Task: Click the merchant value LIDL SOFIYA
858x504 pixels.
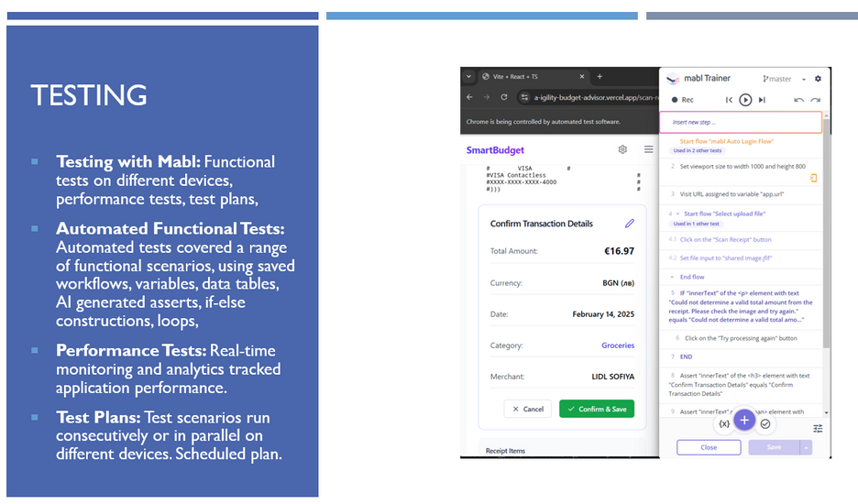Action: [613, 377]
